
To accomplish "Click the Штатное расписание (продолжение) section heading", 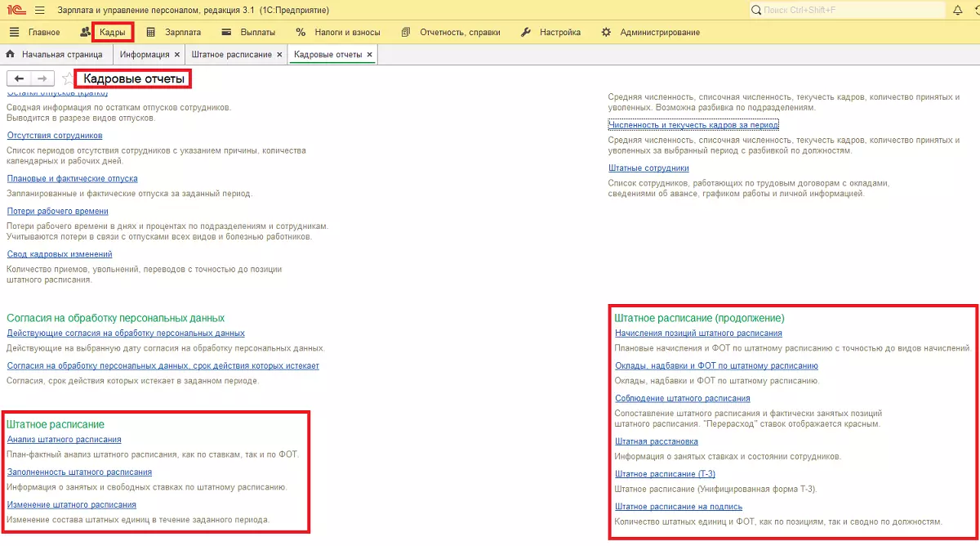I will click(x=699, y=317).
